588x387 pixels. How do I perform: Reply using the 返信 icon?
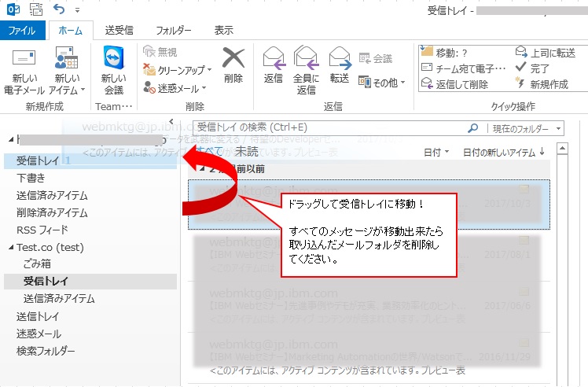coord(273,65)
